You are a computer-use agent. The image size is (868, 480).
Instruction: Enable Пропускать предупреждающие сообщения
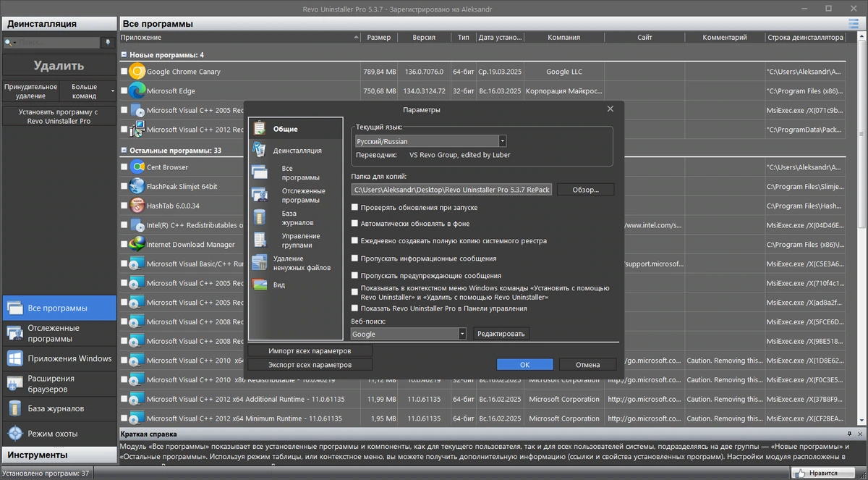(354, 275)
